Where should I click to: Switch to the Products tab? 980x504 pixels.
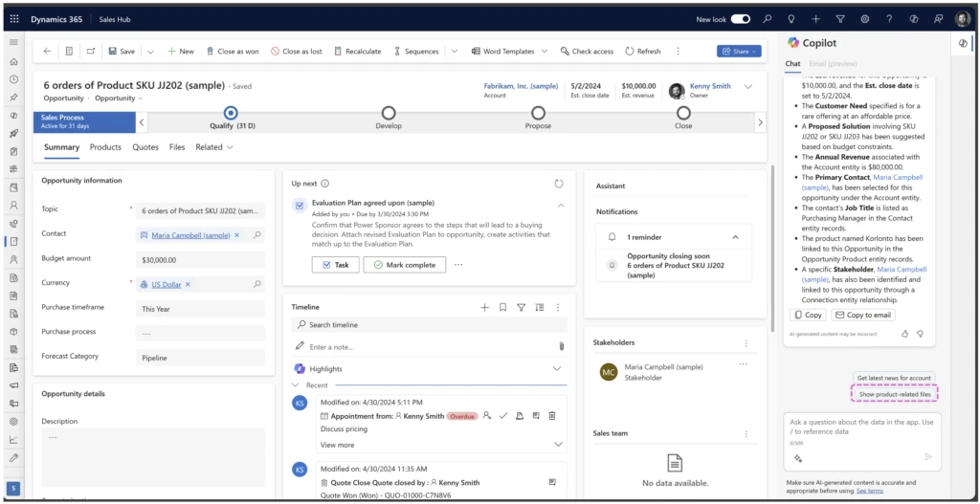click(x=105, y=147)
